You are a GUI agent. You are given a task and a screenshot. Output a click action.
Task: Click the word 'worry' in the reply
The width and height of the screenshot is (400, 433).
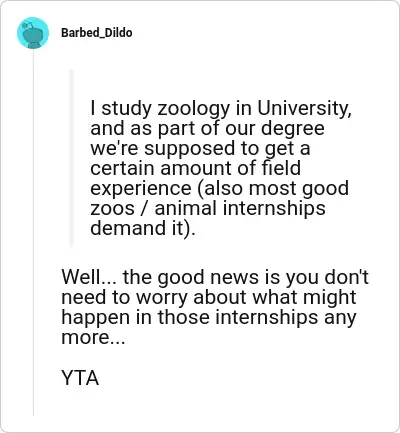pyautogui.click(x=162, y=298)
